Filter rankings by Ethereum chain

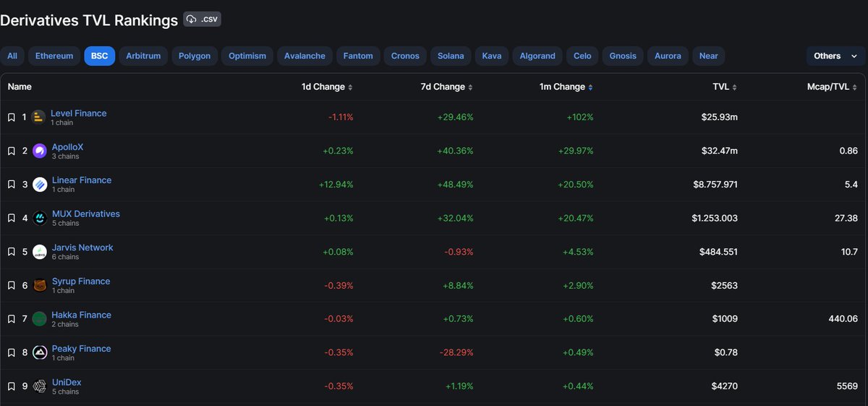point(54,56)
